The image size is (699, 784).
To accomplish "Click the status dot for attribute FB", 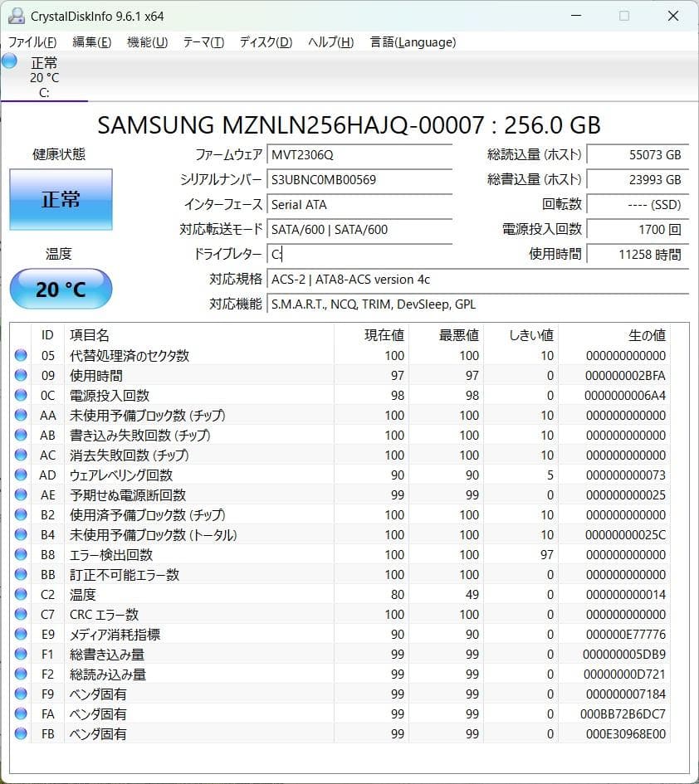I will click(x=21, y=733).
